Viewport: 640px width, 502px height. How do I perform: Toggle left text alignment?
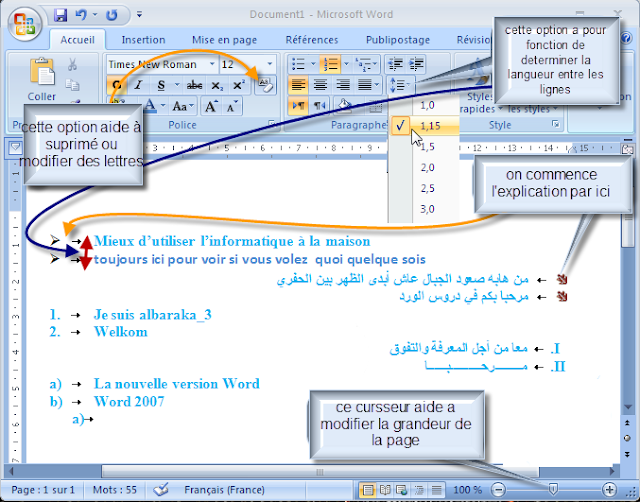298,85
